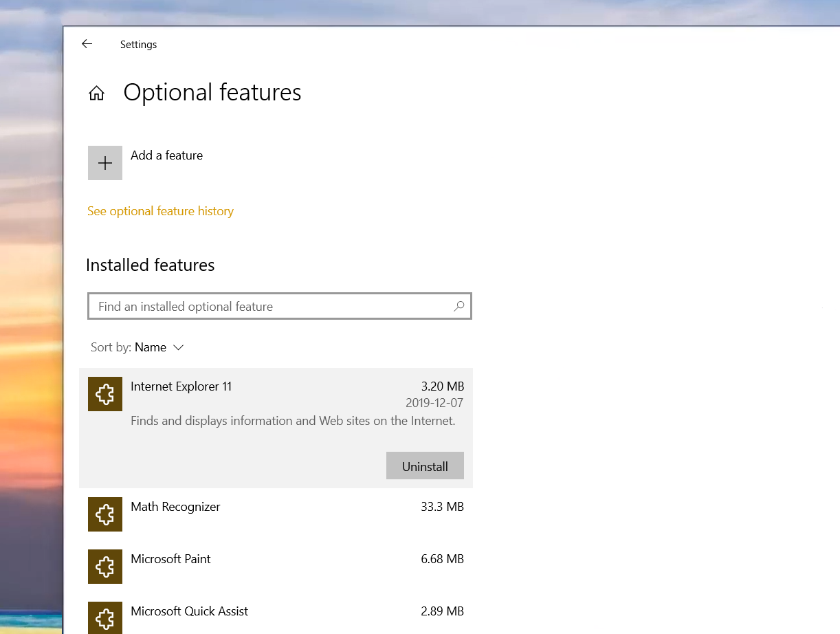
Task: Click the Add a feature label
Action: [x=166, y=155]
